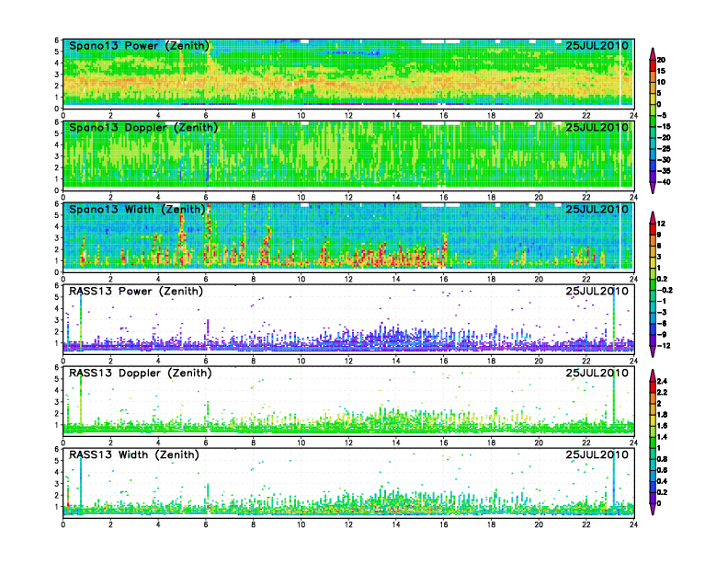Click the "20" label on the first color bar
This screenshot has width=728, height=563.
pyautogui.click(x=661, y=60)
